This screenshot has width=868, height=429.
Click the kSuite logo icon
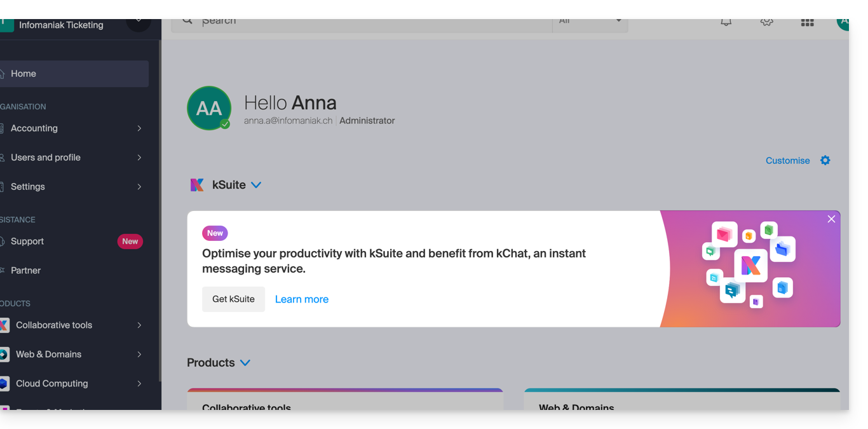197,185
